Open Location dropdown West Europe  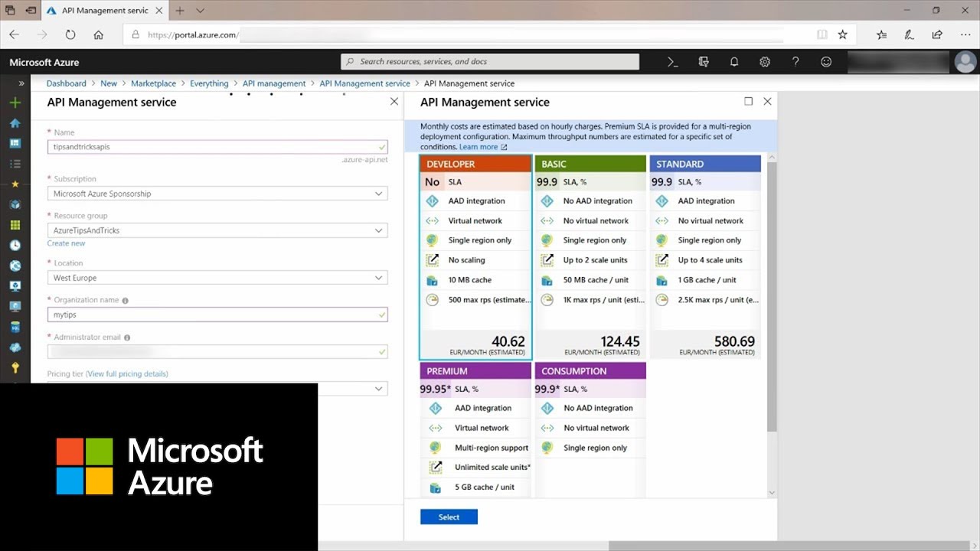217,278
